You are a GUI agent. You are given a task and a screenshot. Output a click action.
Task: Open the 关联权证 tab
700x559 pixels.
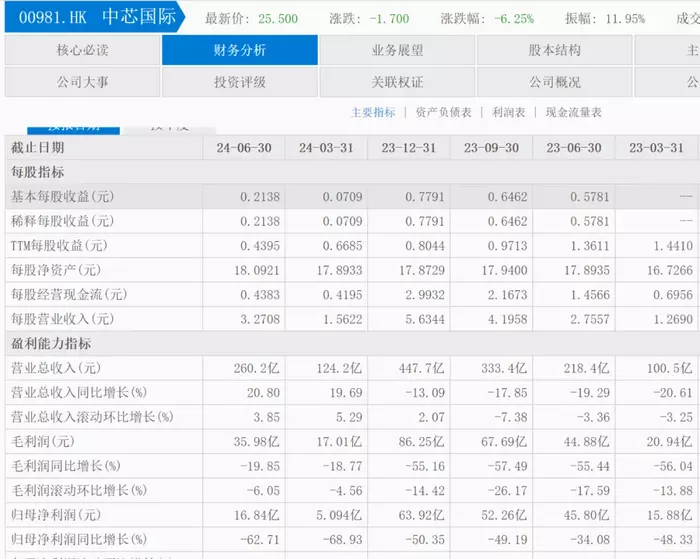397,82
